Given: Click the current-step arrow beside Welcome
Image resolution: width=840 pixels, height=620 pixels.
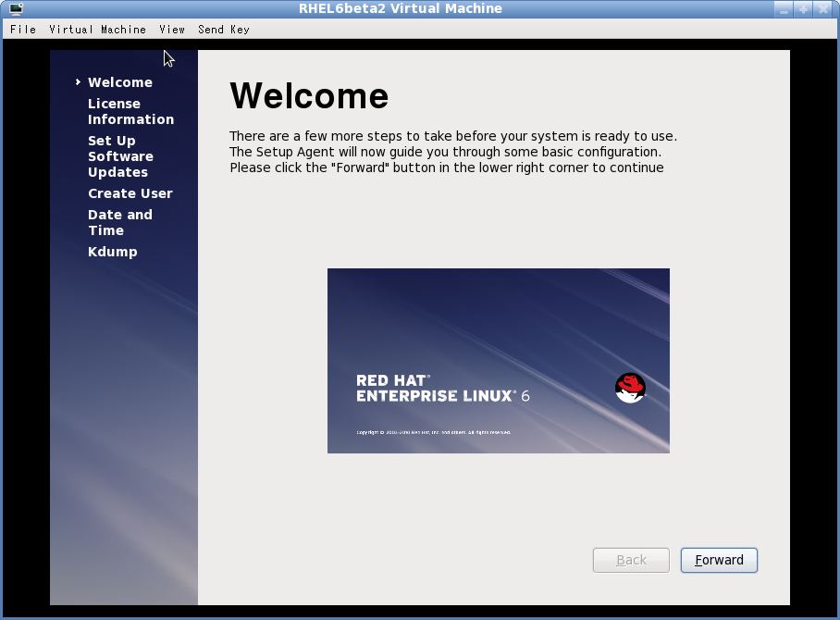Looking at the screenshot, I should (78, 82).
